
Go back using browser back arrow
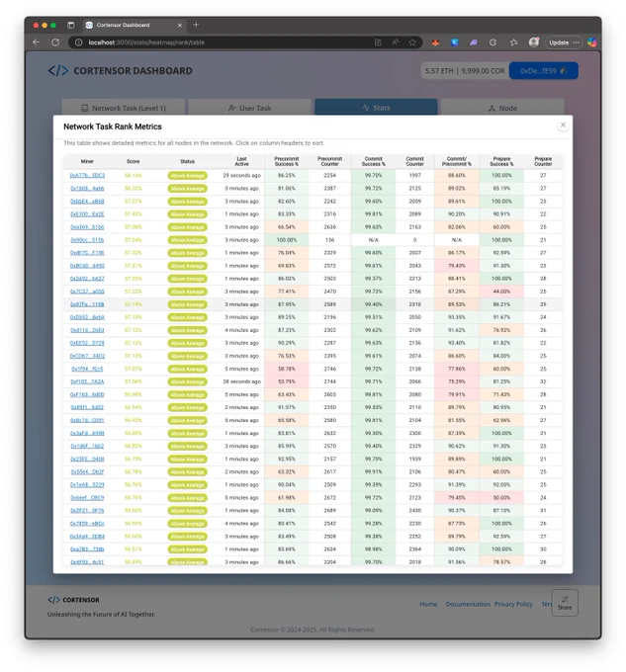pyautogui.click(x=36, y=42)
